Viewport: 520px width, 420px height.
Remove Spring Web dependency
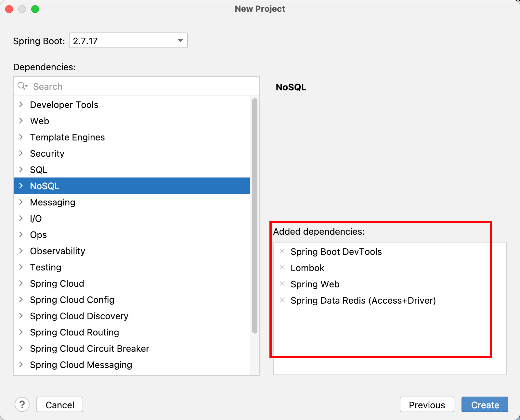[x=282, y=283]
